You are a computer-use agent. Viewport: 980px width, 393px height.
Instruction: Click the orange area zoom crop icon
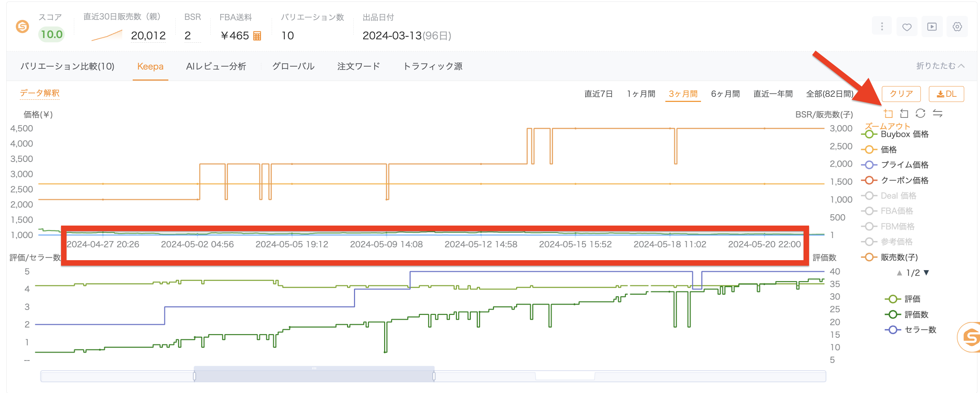coord(888,113)
